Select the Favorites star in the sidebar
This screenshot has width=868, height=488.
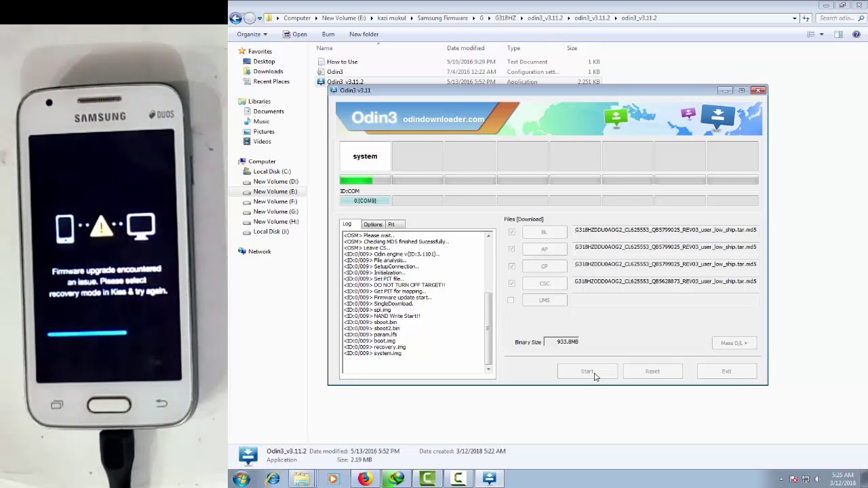pos(241,52)
